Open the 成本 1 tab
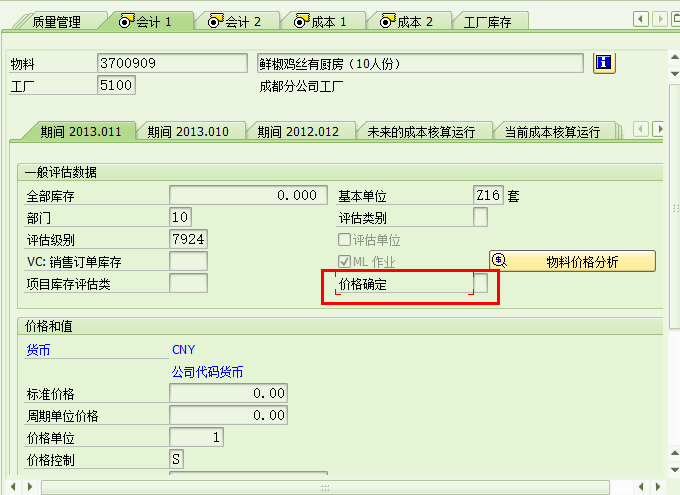The image size is (680, 495). click(321, 21)
